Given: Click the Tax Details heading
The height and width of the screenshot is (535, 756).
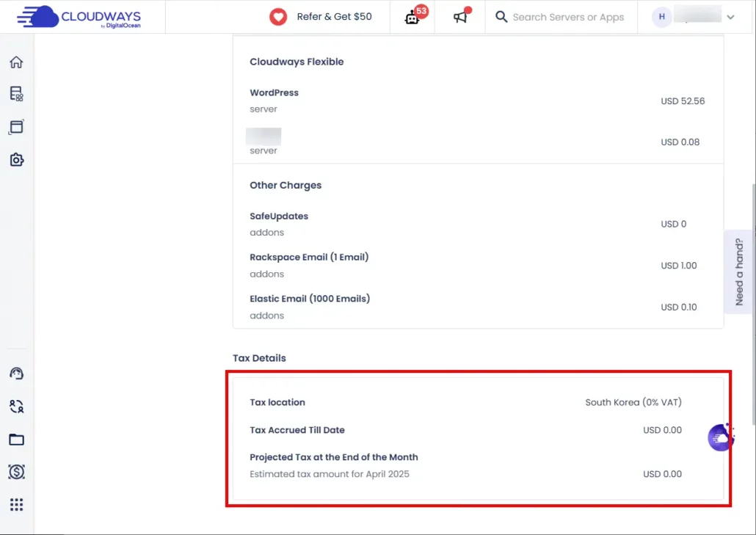Looking at the screenshot, I should pos(259,358).
